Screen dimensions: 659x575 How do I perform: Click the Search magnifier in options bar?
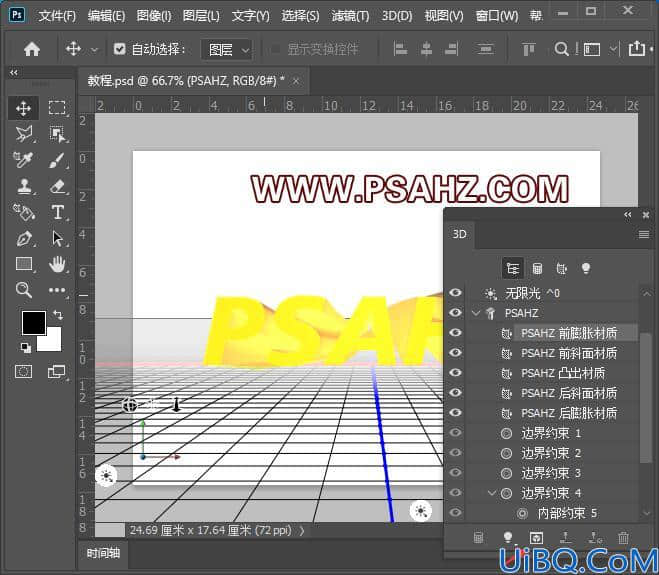point(561,49)
